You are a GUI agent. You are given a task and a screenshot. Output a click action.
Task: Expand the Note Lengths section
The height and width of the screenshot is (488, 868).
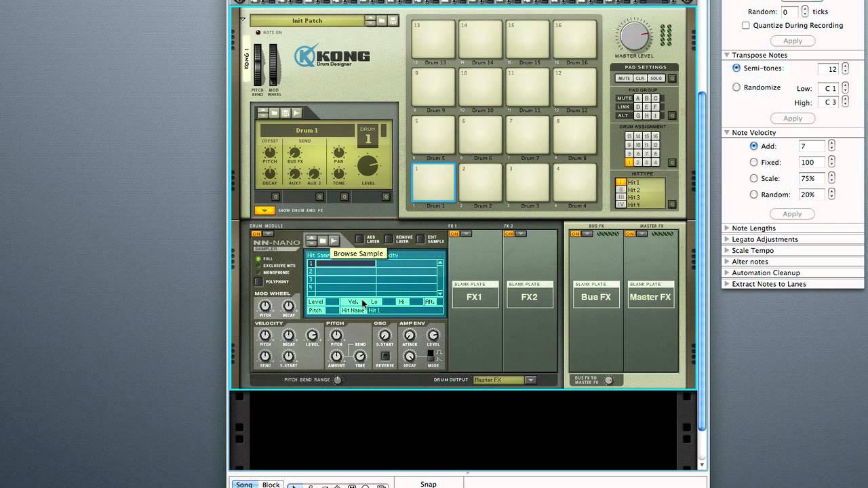[728, 228]
